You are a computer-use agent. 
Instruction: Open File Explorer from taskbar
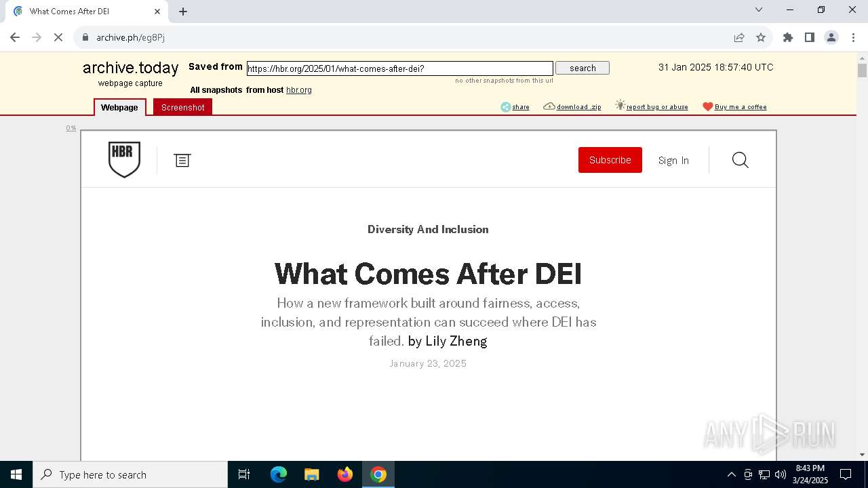(312, 474)
